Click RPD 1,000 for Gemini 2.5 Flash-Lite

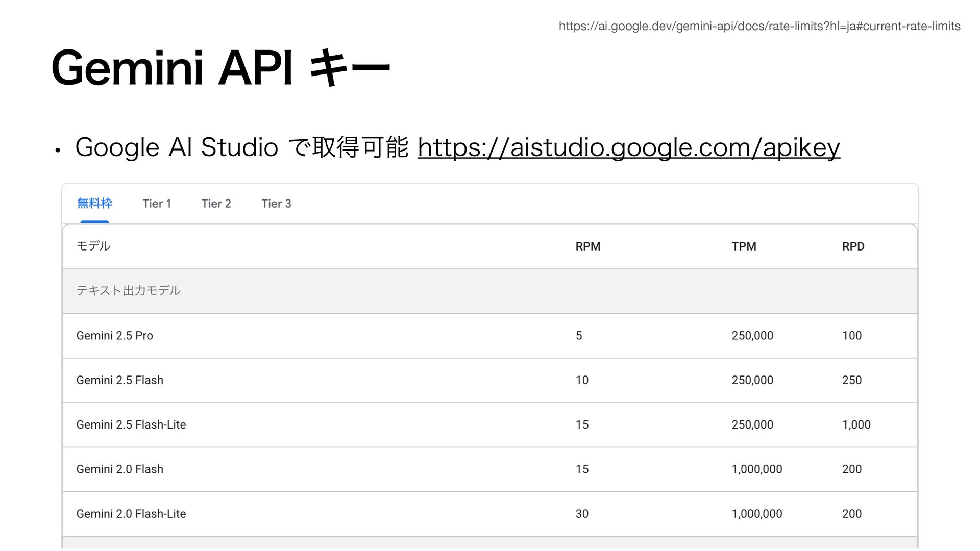[x=856, y=424]
